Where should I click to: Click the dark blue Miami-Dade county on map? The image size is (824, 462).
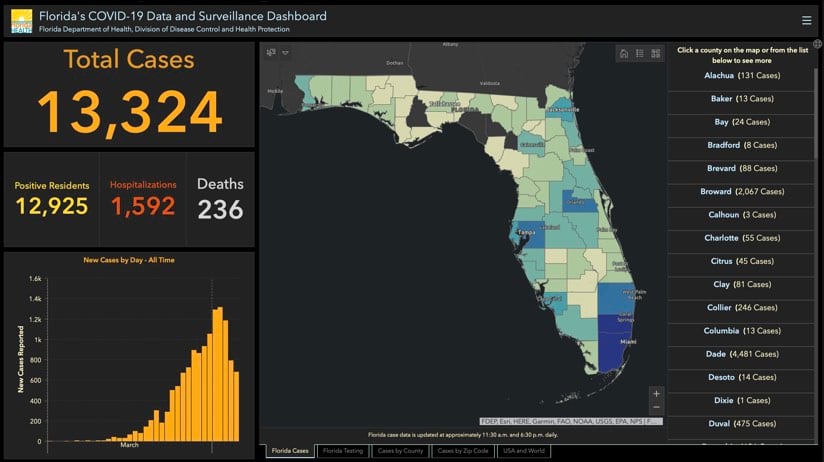[613, 344]
